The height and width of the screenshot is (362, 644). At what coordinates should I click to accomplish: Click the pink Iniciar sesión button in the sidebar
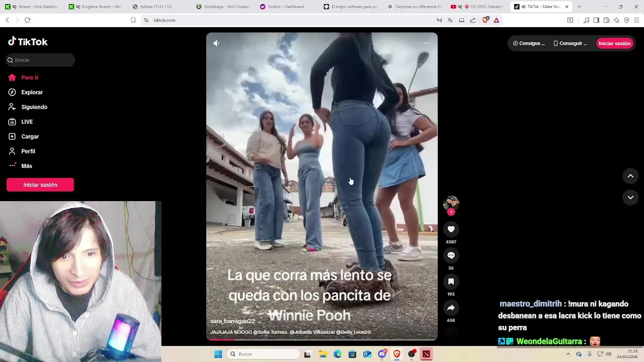point(40,185)
